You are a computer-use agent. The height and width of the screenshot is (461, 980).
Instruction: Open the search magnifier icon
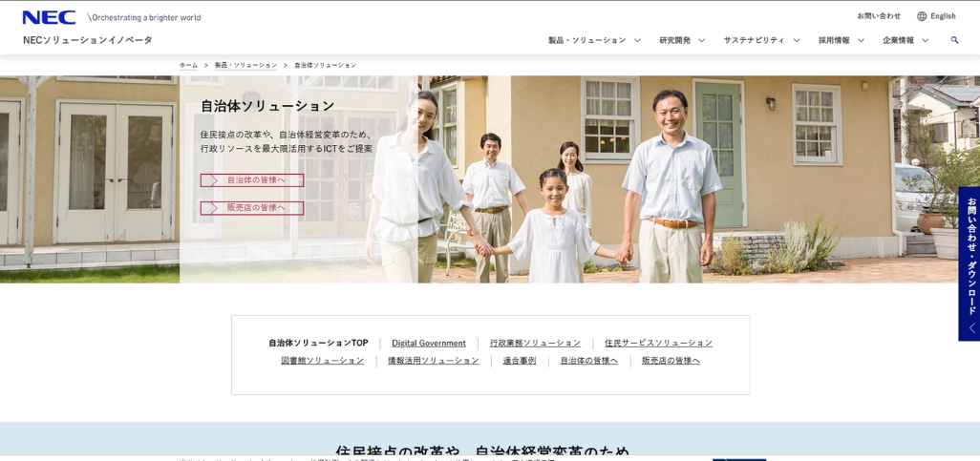pos(954,40)
